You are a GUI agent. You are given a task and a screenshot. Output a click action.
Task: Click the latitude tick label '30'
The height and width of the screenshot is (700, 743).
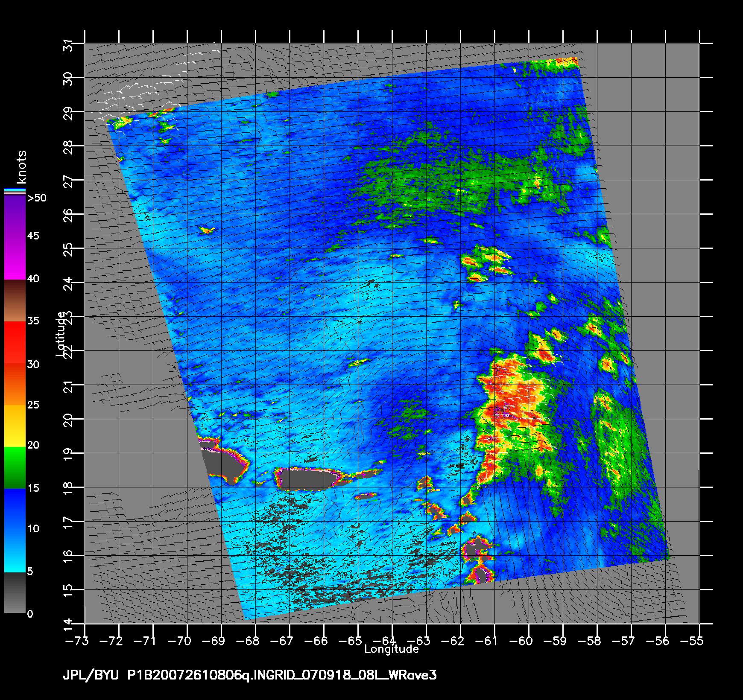(x=68, y=79)
